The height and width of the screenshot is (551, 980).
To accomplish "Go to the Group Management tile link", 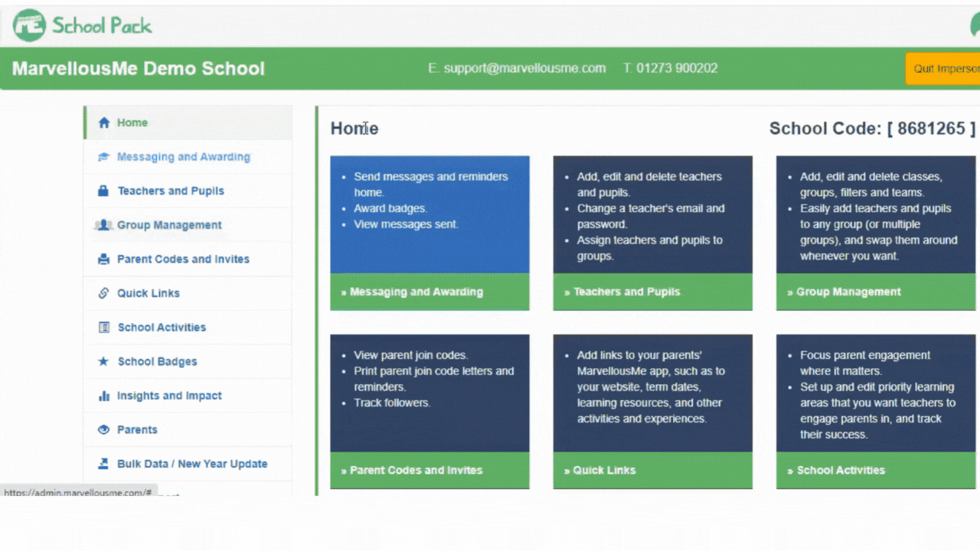I will [x=848, y=292].
